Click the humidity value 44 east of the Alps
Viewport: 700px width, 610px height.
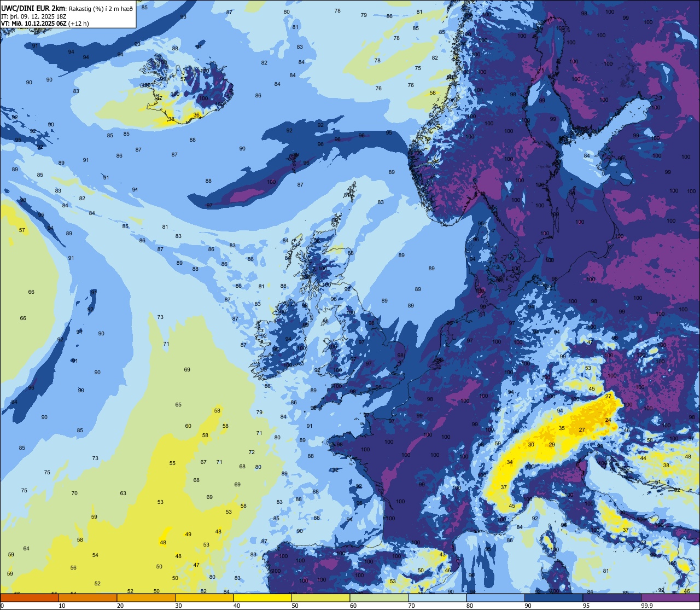pos(643,458)
